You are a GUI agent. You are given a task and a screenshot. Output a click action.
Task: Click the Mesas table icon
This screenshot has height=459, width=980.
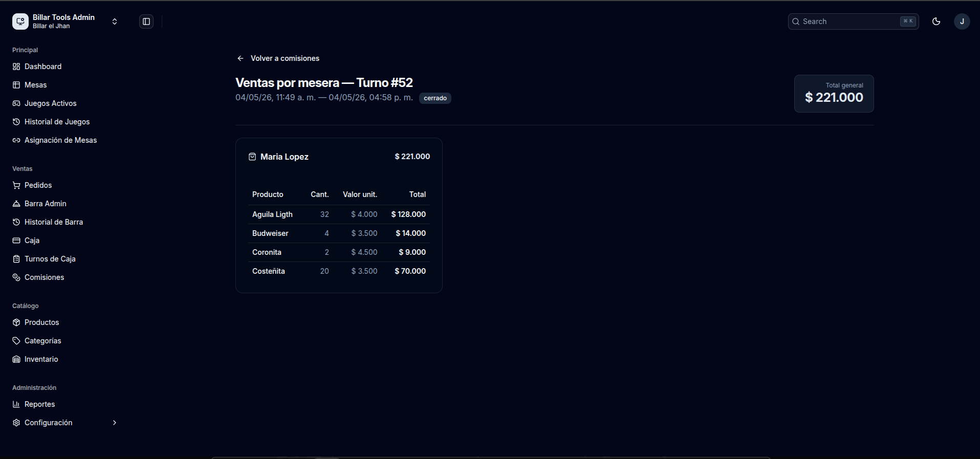[x=16, y=85]
